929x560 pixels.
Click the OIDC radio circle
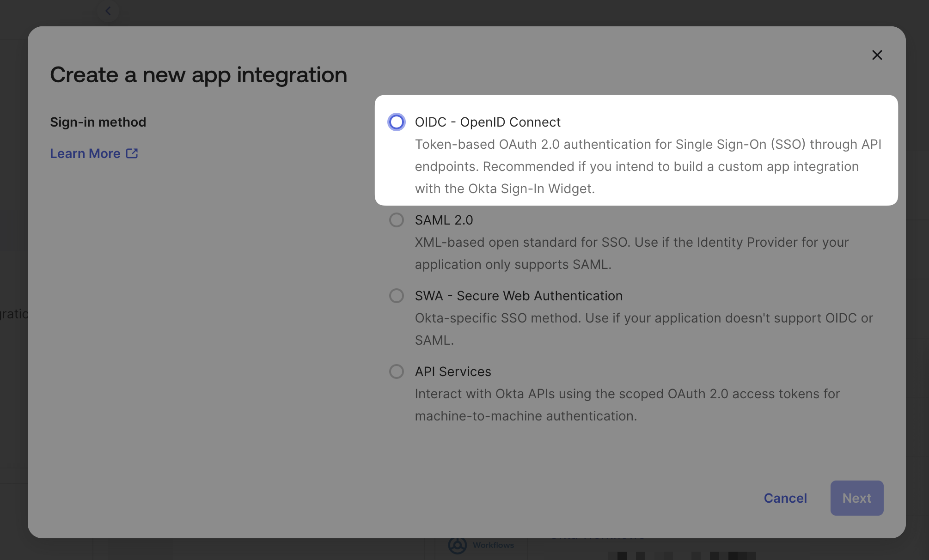pos(396,122)
